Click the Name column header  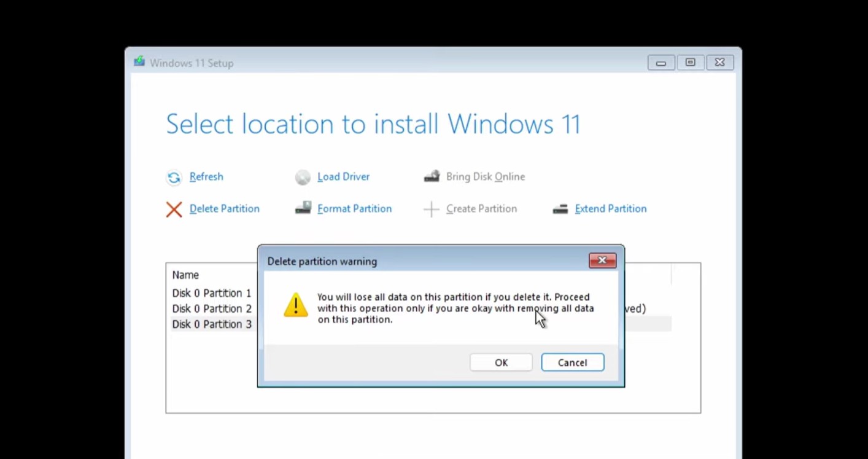[185, 275]
